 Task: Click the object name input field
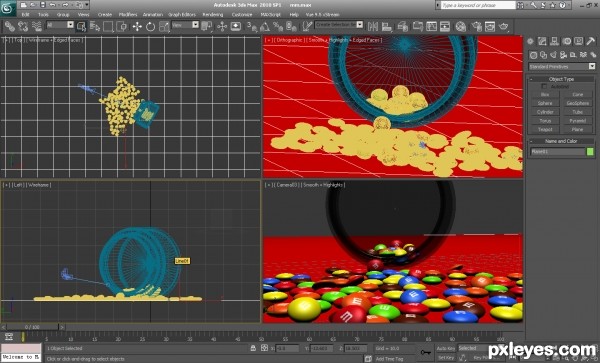click(x=558, y=152)
